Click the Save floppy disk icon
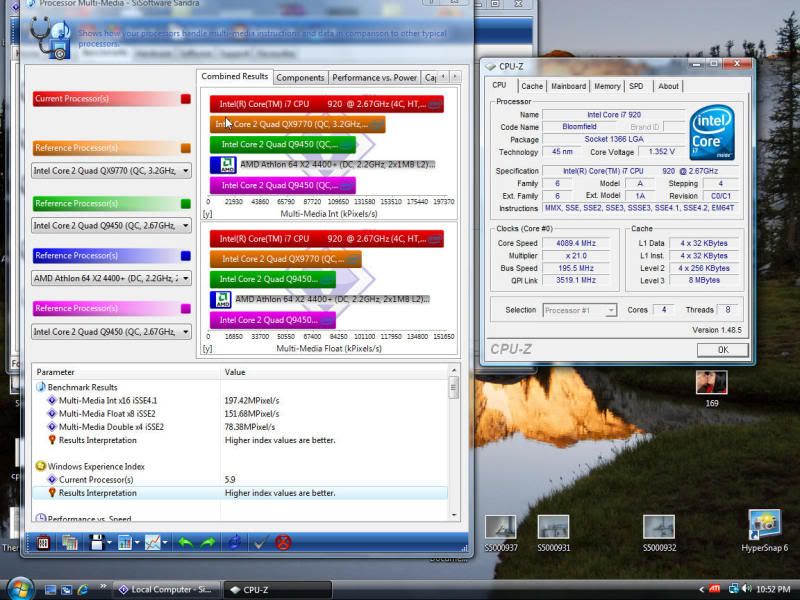 tap(96, 542)
